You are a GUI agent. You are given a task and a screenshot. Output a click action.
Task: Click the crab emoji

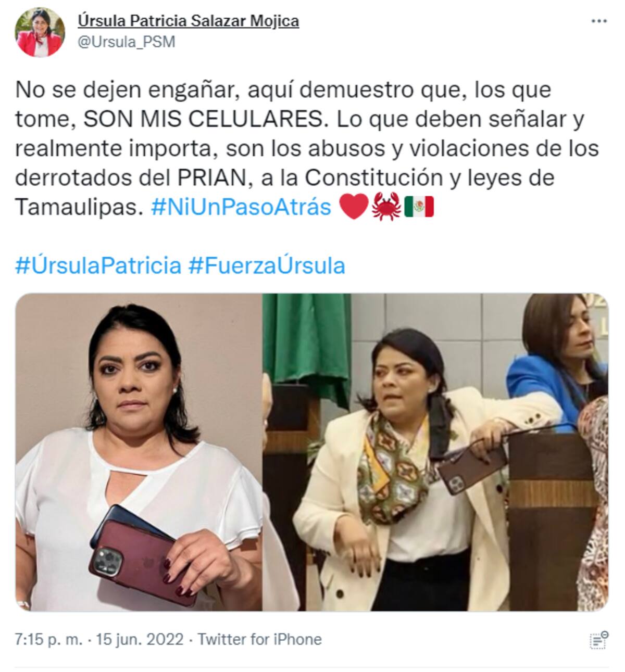coord(386,207)
